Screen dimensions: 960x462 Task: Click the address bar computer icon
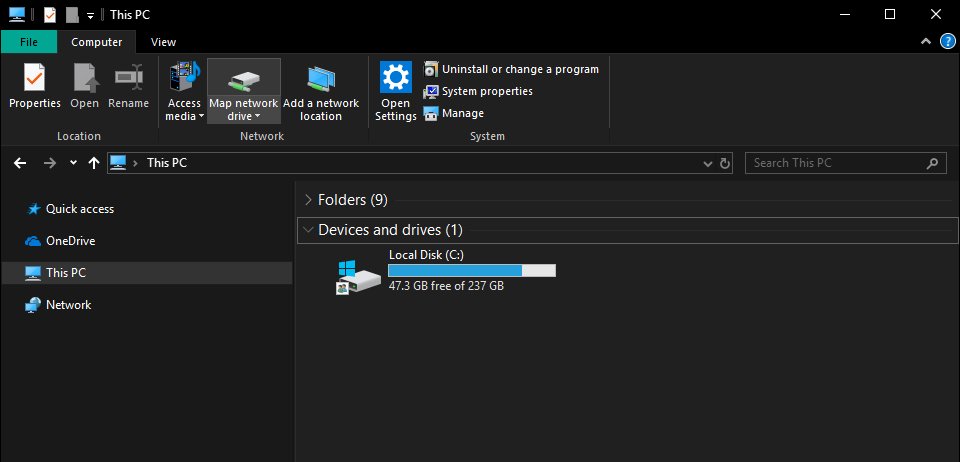(x=118, y=163)
